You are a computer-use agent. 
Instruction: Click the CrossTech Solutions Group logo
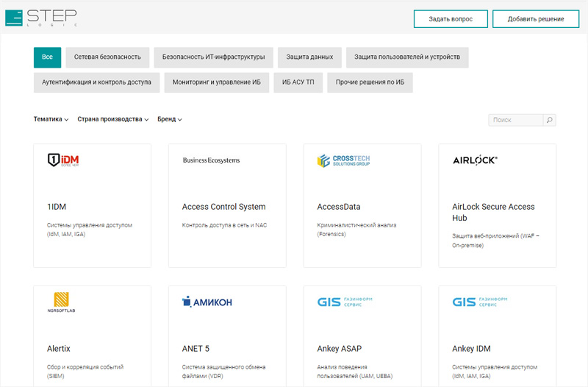[x=343, y=160]
